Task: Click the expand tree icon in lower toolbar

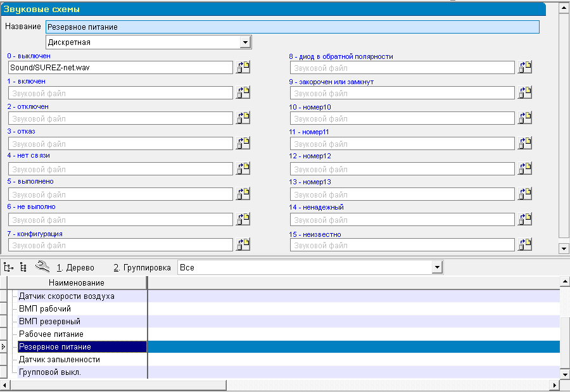Action: tap(9, 268)
